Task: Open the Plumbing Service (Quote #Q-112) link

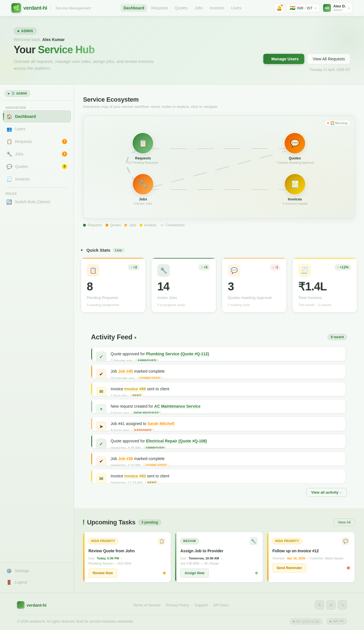Action: (x=177, y=354)
